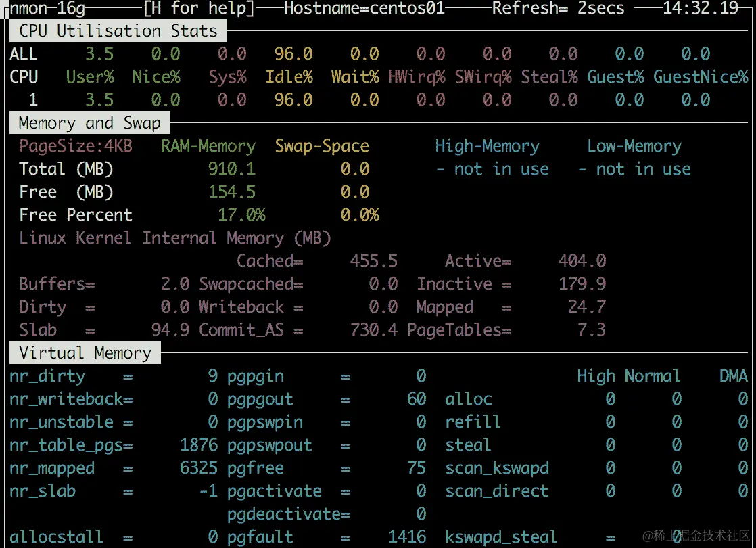Click the 'Memory and Swap' section header
Viewport: 756px width, 548px height.
click(x=90, y=123)
